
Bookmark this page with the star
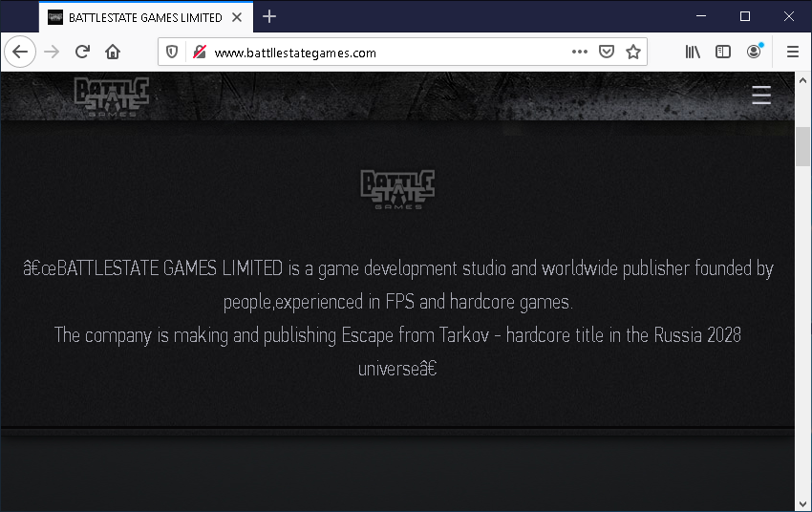[x=632, y=53]
